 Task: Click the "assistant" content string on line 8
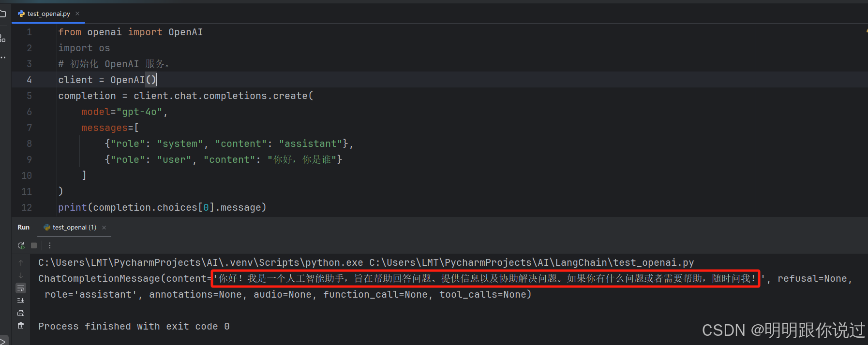(x=311, y=144)
